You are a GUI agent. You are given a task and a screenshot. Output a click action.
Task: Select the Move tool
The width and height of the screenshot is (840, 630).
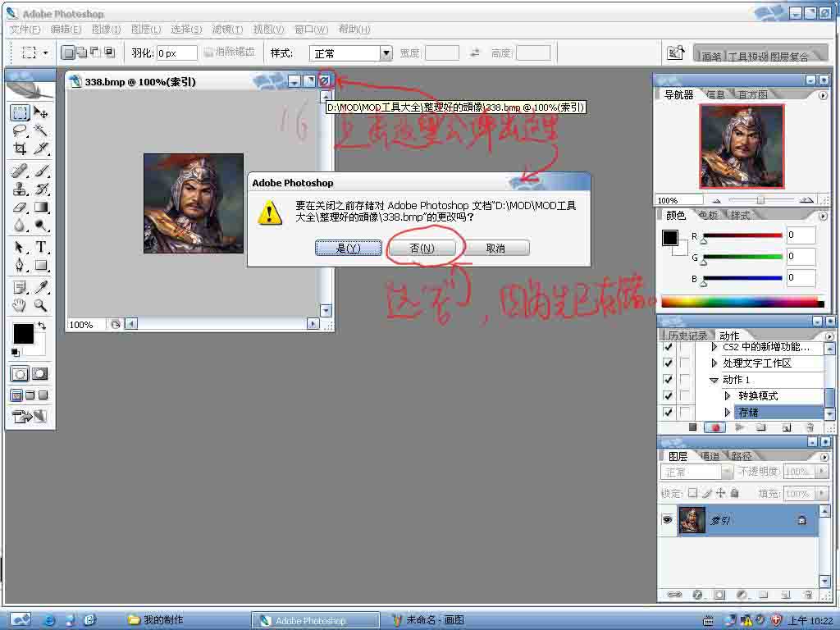pyautogui.click(x=41, y=112)
